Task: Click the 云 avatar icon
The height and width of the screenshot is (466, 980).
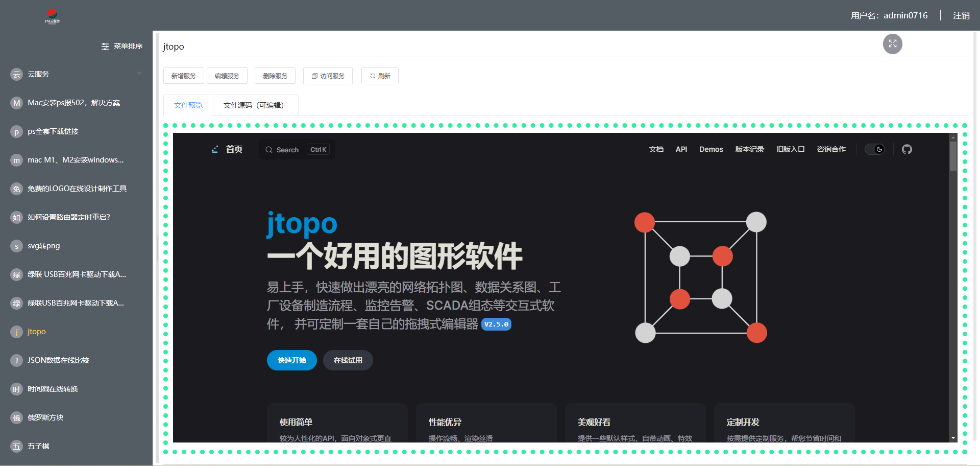Action: 17,75
